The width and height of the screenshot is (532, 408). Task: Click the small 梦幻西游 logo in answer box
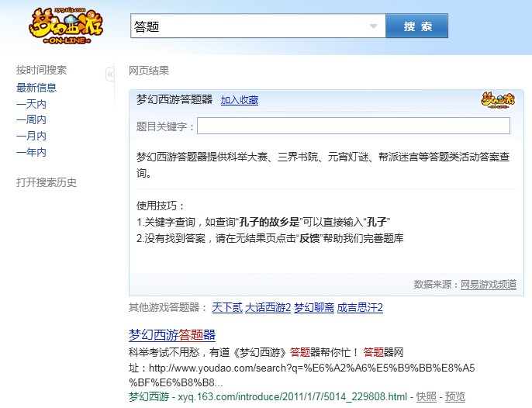pos(498,100)
